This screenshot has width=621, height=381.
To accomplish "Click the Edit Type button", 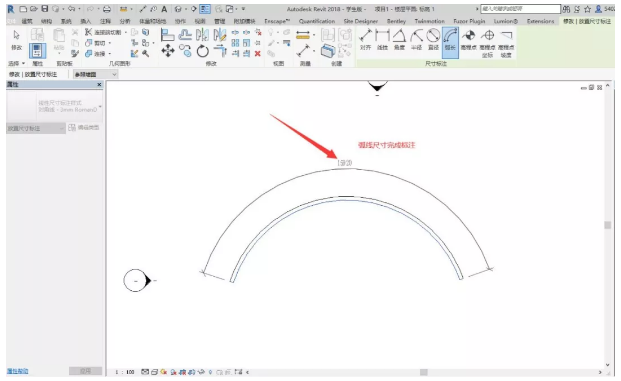I will 84,128.
